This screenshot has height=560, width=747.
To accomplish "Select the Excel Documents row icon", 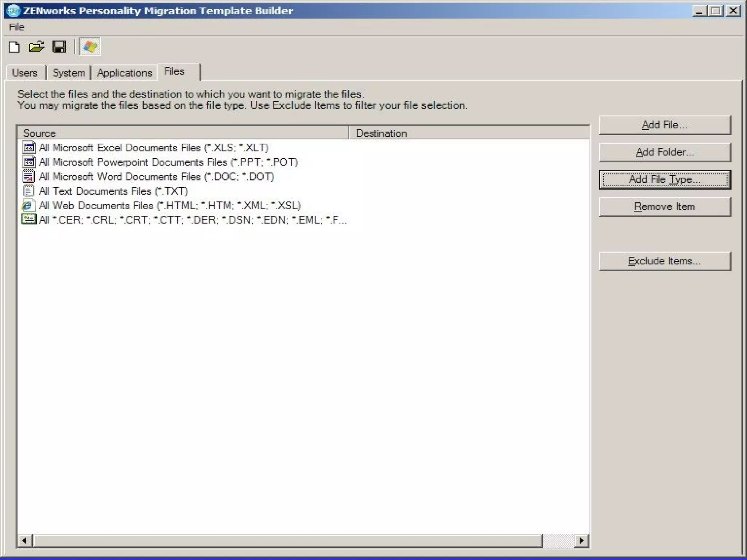I will click(29, 148).
